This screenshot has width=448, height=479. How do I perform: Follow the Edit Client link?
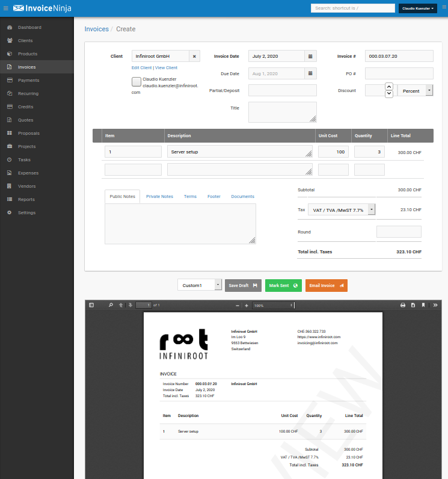(141, 68)
